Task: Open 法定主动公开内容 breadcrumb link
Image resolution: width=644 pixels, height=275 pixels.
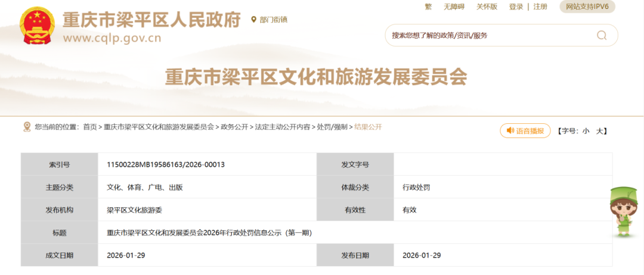Action: coord(282,127)
